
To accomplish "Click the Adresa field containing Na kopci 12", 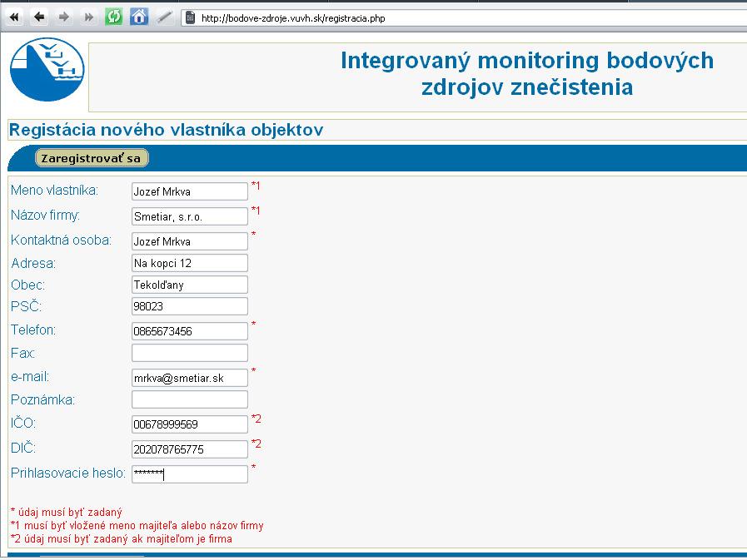I will [190, 263].
